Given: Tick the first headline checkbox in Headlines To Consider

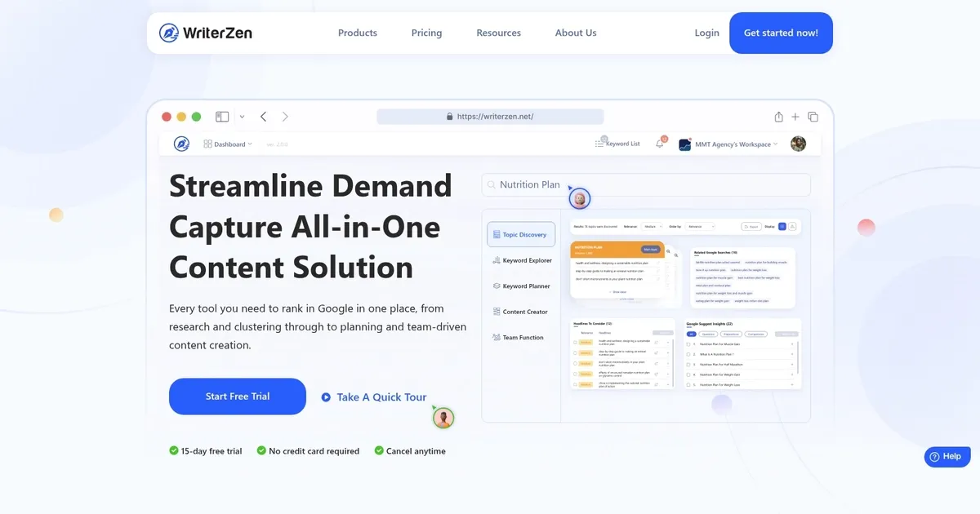Looking at the screenshot, I should tap(575, 343).
